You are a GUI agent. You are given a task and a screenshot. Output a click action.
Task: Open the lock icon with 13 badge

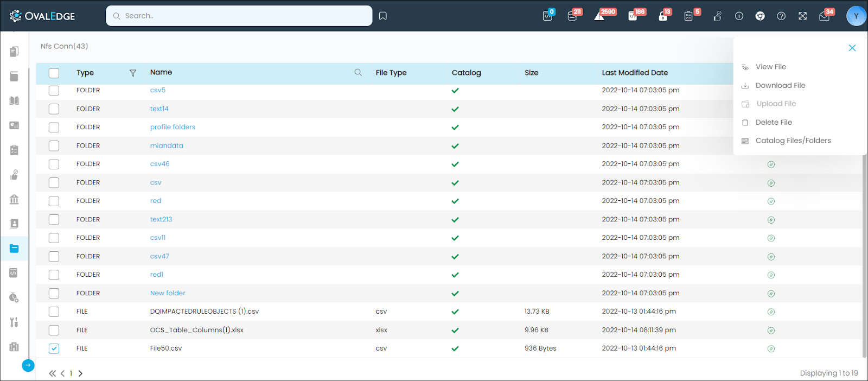click(662, 16)
